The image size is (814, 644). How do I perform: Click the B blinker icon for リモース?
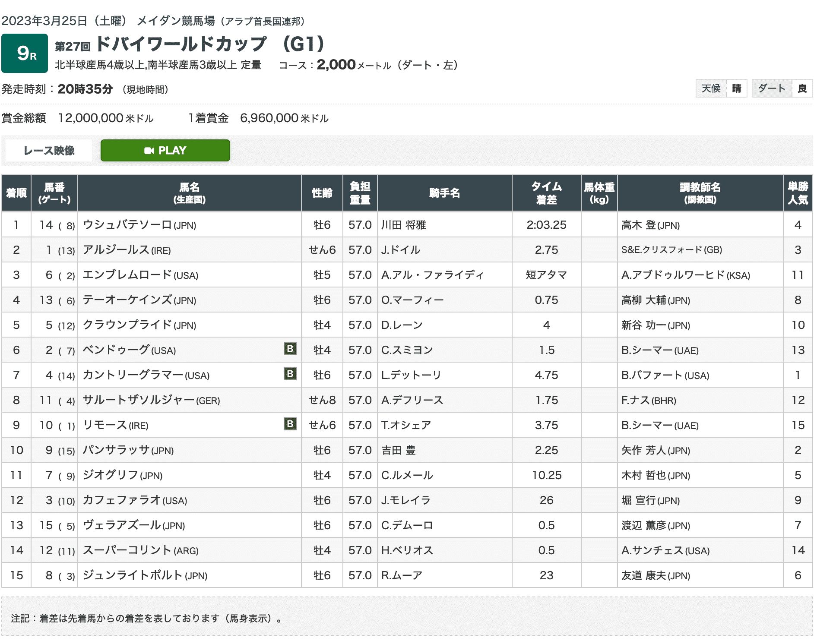tap(290, 424)
